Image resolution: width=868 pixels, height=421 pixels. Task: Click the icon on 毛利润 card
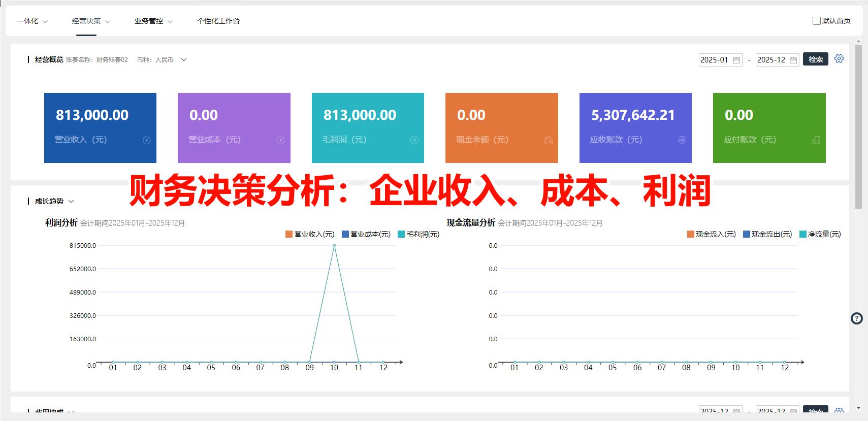coord(414,140)
